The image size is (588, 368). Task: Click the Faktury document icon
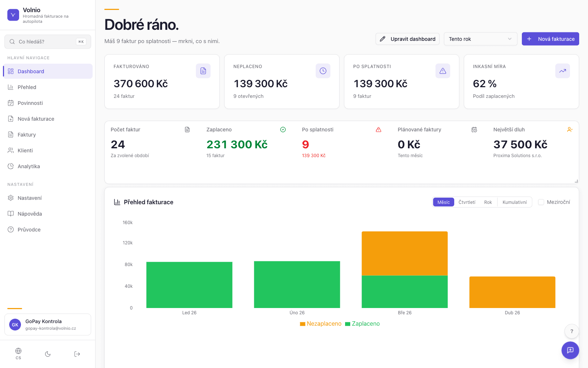(x=11, y=135)
